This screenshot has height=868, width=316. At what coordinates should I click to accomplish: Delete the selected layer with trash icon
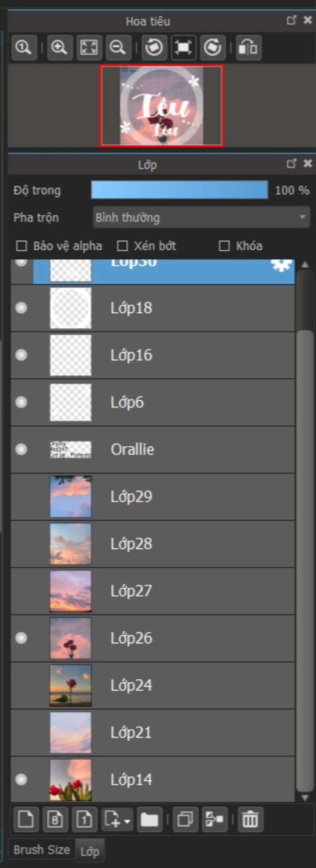250,819
